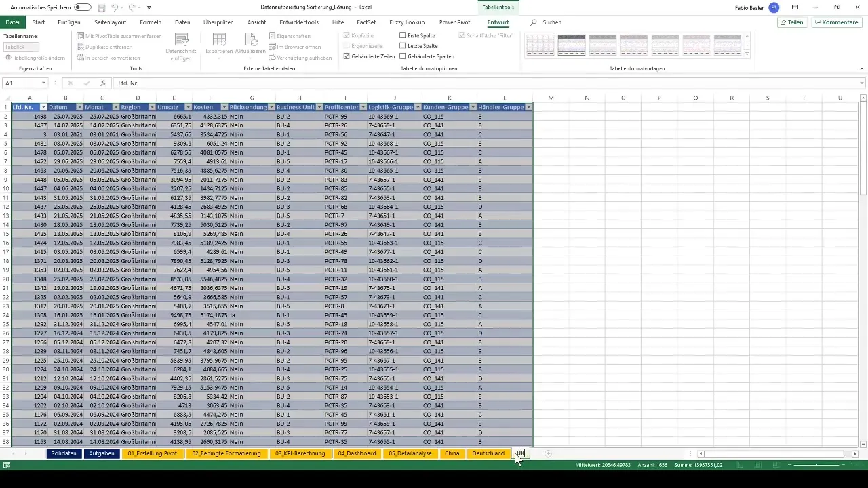This screenshot has width=868, height=488.
Task: Open the Kosten column filter dropdown
Action: tap(224, 107)
